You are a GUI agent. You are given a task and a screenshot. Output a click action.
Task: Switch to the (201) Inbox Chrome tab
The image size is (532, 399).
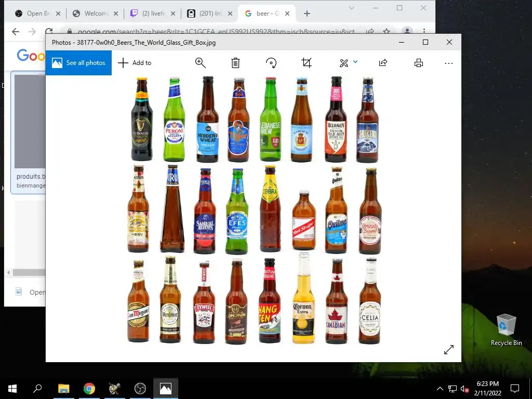(210, 14)
